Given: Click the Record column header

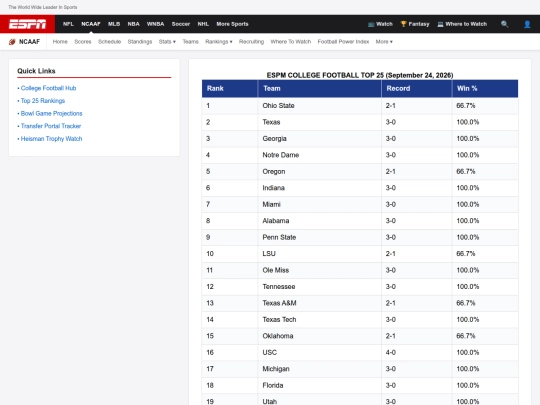Looking at the screenshot, I should coord(416,89).
